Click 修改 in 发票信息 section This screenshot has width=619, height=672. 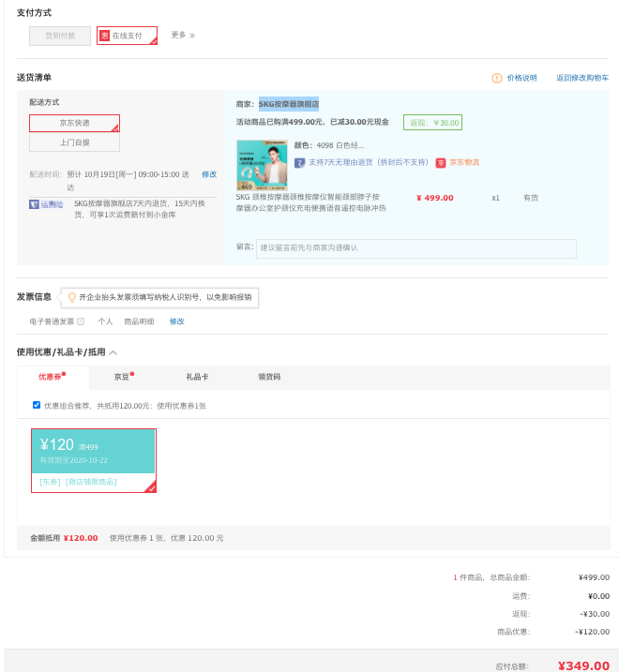click(176, 321)
